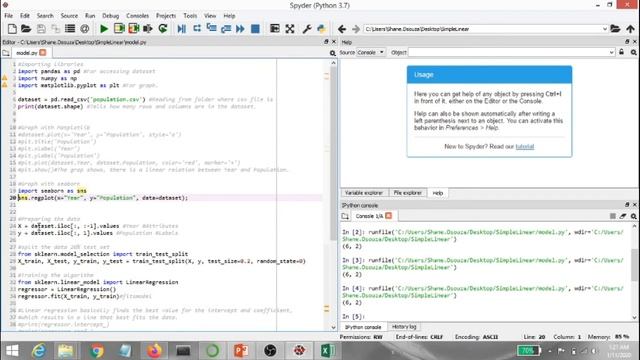Open the Consoles menu

tap(138, 16)
